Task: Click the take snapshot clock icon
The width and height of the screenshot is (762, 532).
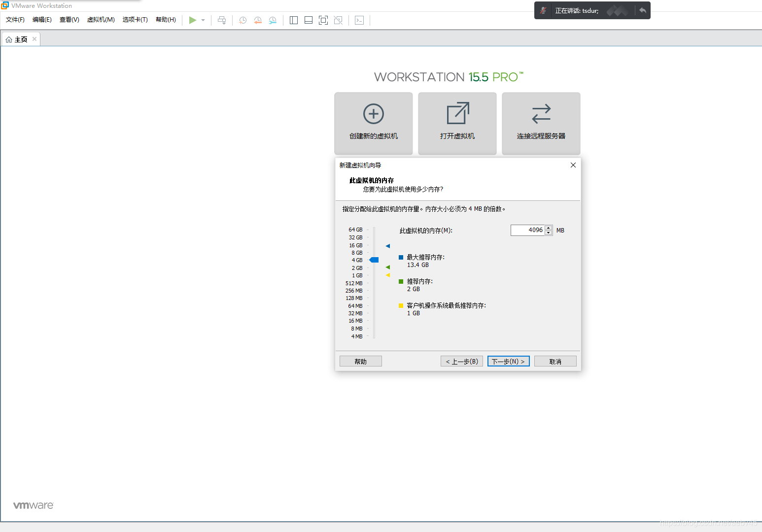Action: tap(243, 20)
